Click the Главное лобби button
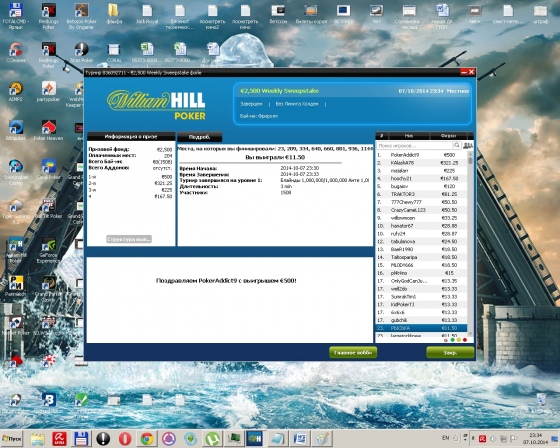The image size is (560, 448). pyautogui.click(x=353, y=353)
